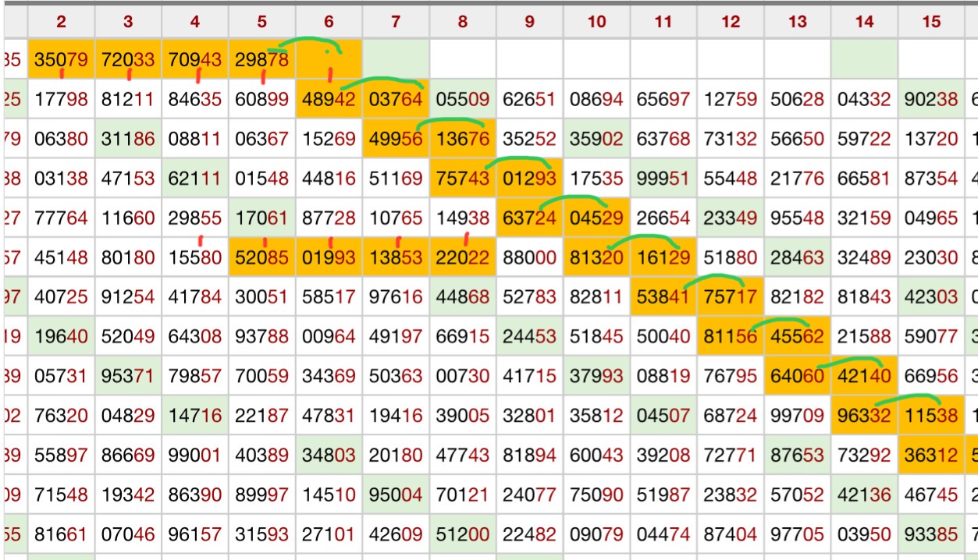Click the highlighted cell 81156
Viewport: 978px width, 560px height.
(x=731, y=336)
